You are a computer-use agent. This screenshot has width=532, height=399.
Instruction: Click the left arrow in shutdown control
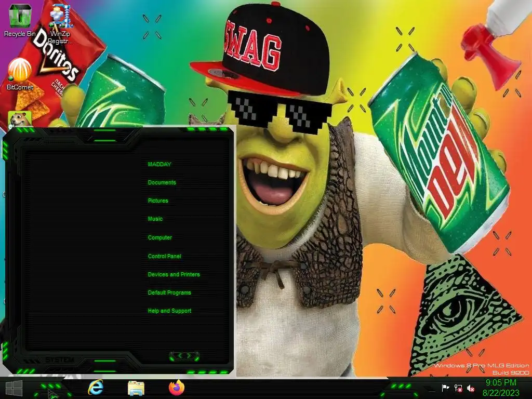coord(180,356)
